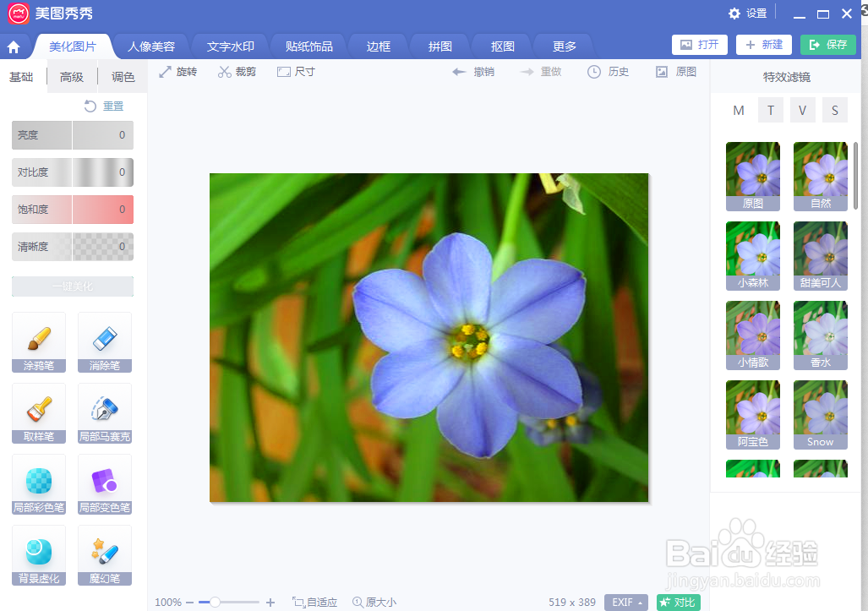Click the 美图秀秀 app logo
Screen dimensions: 868x611
click(x=19, y=14)
